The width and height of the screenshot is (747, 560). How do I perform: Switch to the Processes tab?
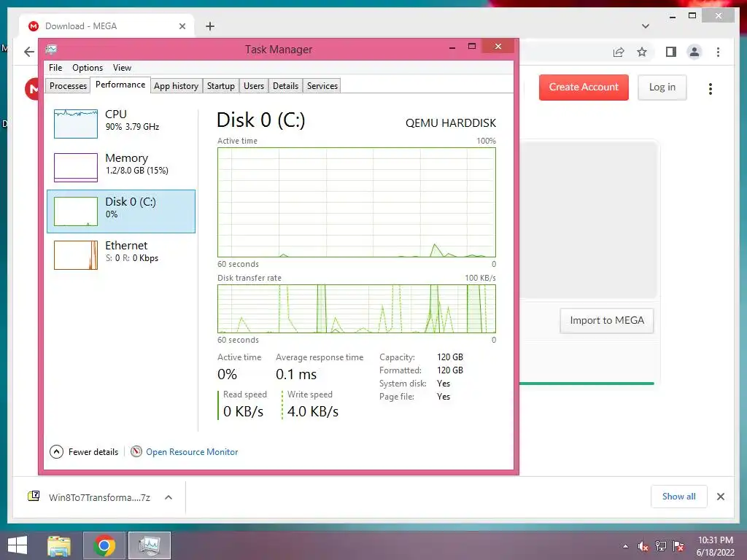[x=68, y=86]
